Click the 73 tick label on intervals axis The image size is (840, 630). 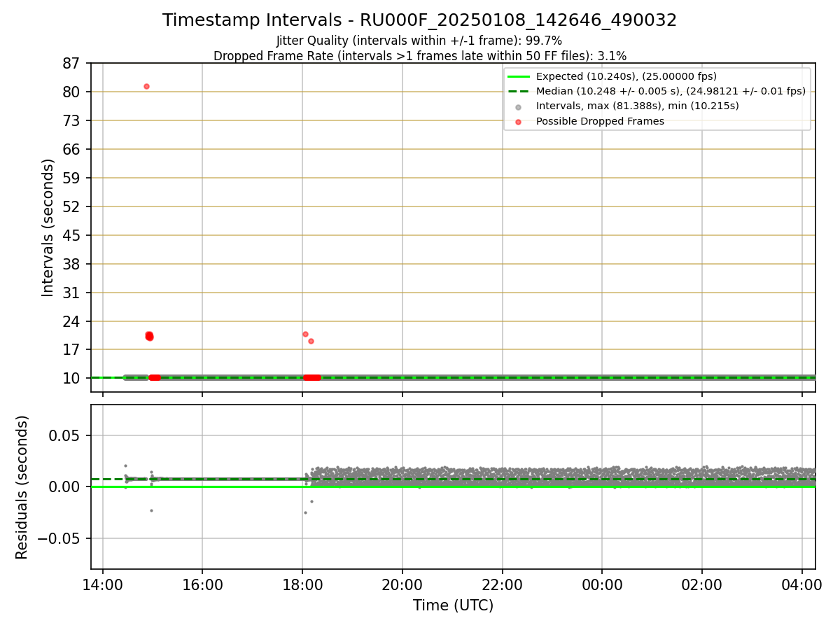click(x=72, y=120)
